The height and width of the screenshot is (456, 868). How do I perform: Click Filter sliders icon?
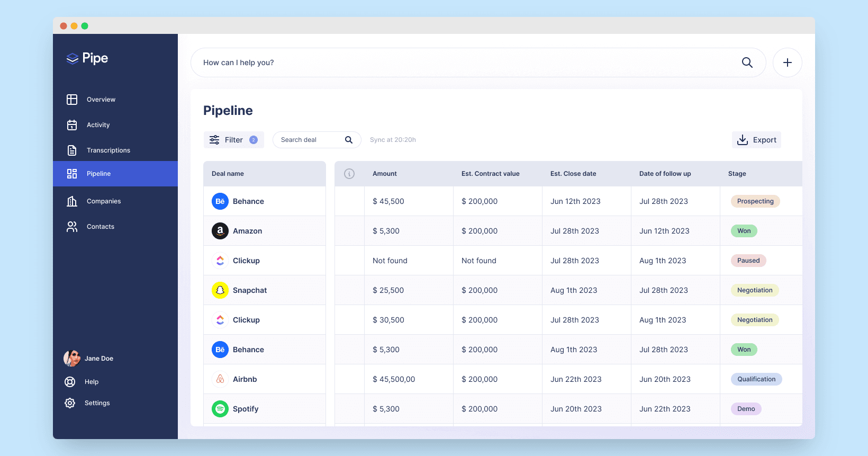(x=214, y=140)
